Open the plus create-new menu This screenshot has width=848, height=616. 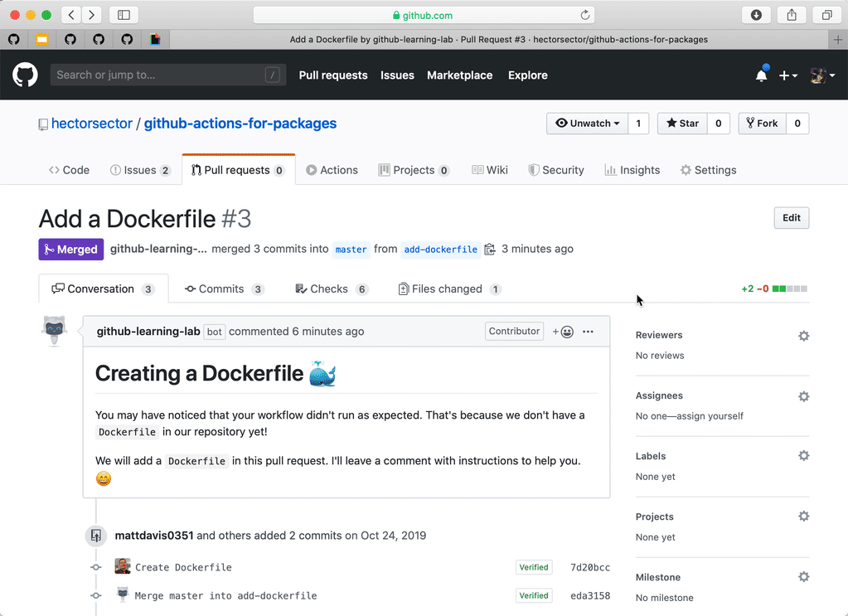[x=788, y=75]
